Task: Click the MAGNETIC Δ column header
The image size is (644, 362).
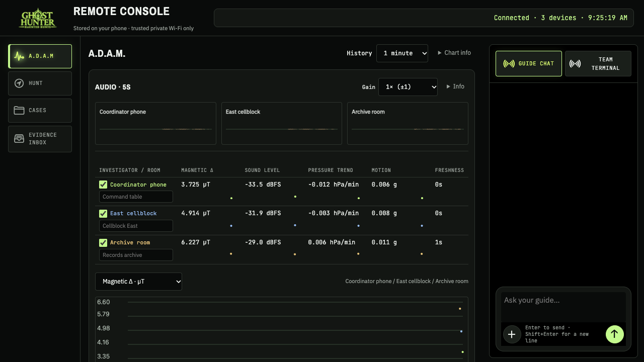Action: (x=197, y=170)
